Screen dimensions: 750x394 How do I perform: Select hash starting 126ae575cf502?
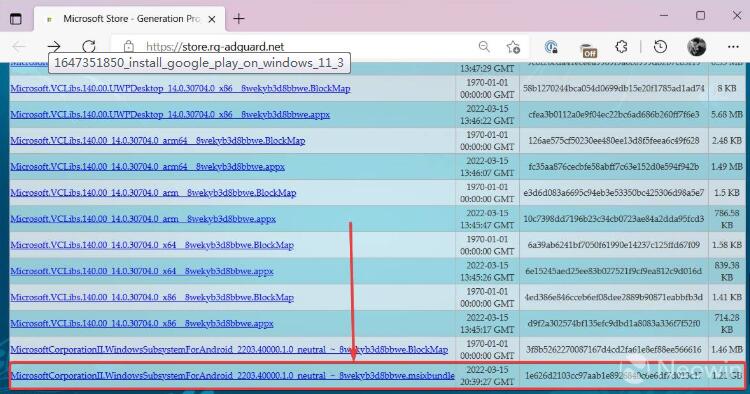pyautogui.click(x=614, y=141)
